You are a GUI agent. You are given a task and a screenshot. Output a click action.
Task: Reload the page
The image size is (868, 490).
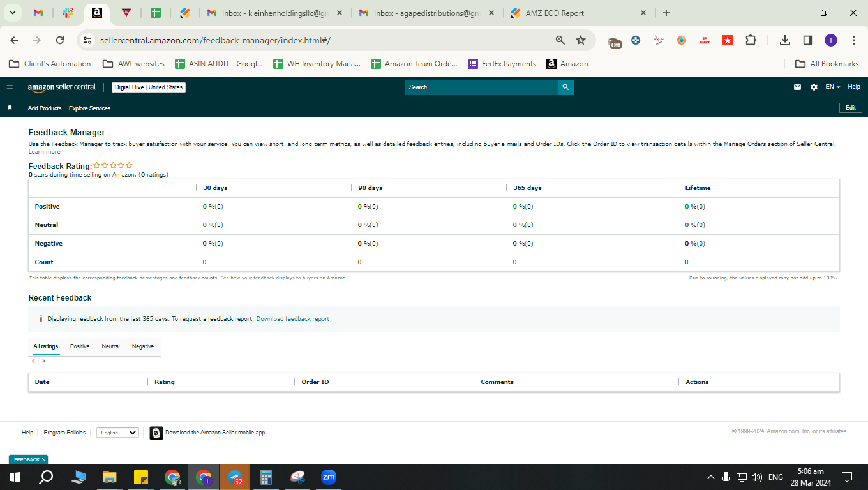click(x=60, y=40)
